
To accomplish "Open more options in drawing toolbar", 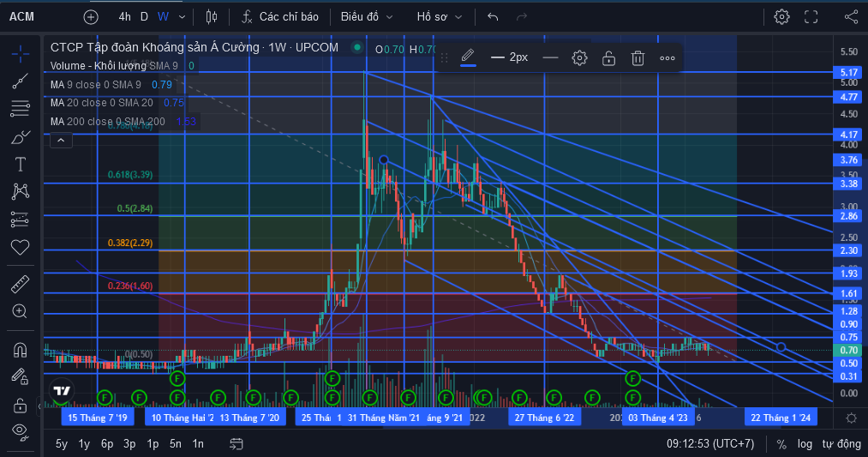I will [x=667, y=57].
